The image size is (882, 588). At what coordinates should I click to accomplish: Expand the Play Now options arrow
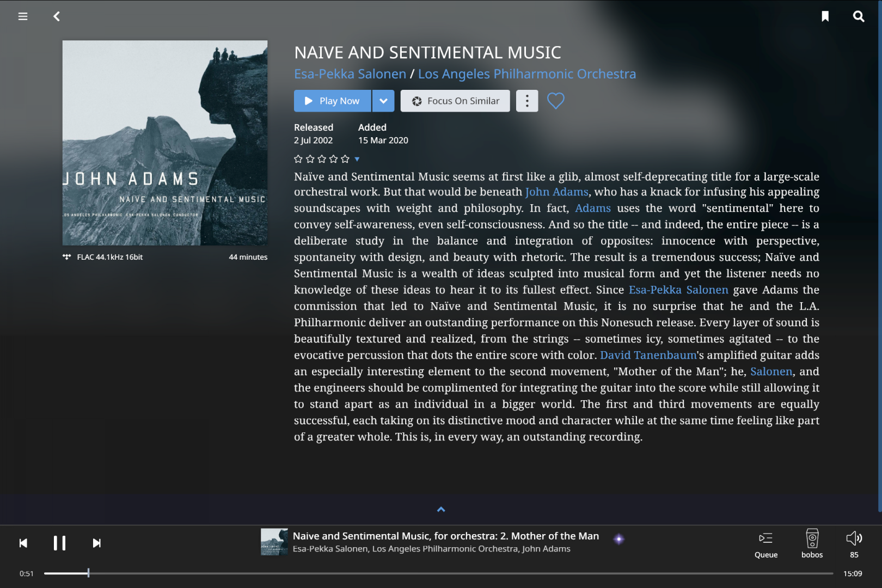[383, 101]
